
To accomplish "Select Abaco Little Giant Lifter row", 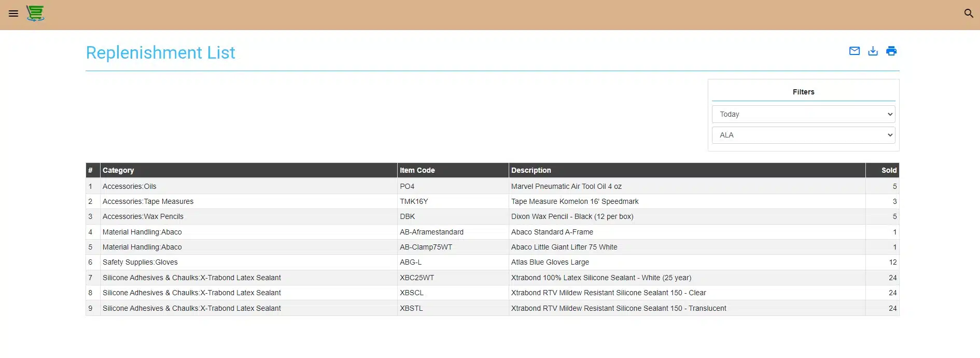I will click(564, 247).
